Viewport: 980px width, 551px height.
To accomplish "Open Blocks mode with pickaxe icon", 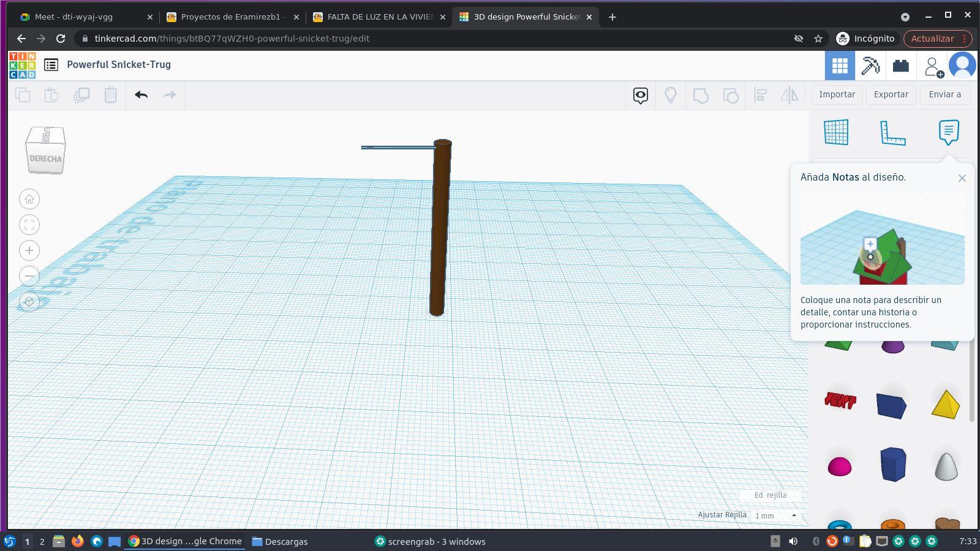I will tap(870, 66).
